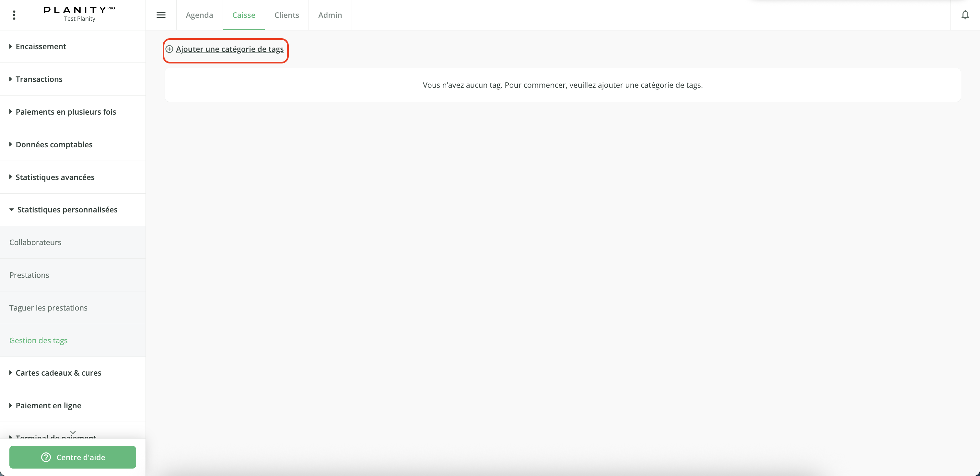This screenshot has width=980, height=476.
Task: Switch to the Agenda tab
Action: 199,15
